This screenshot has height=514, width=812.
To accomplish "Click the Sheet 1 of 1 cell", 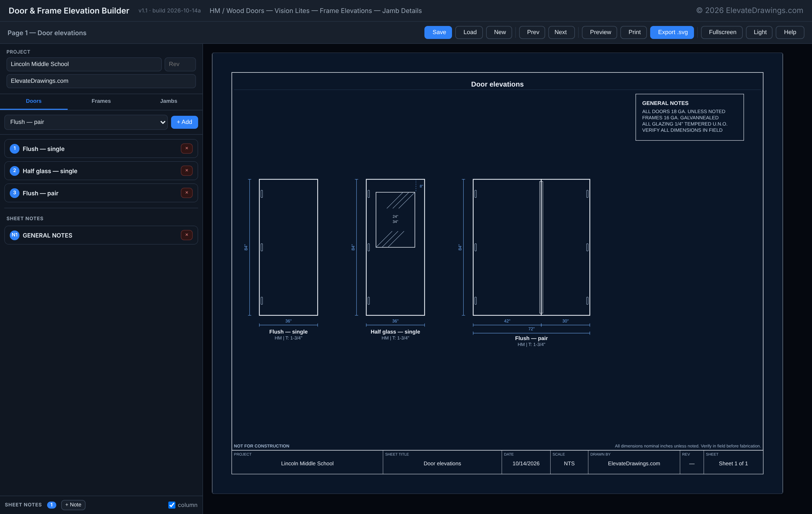I will (x=733, y=462).
